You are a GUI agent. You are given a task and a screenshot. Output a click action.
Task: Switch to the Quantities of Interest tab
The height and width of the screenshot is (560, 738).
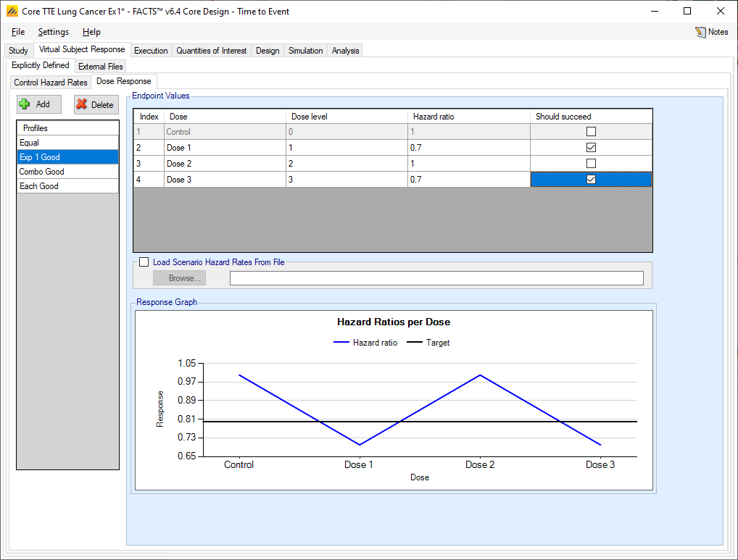(x=212, y=51)
